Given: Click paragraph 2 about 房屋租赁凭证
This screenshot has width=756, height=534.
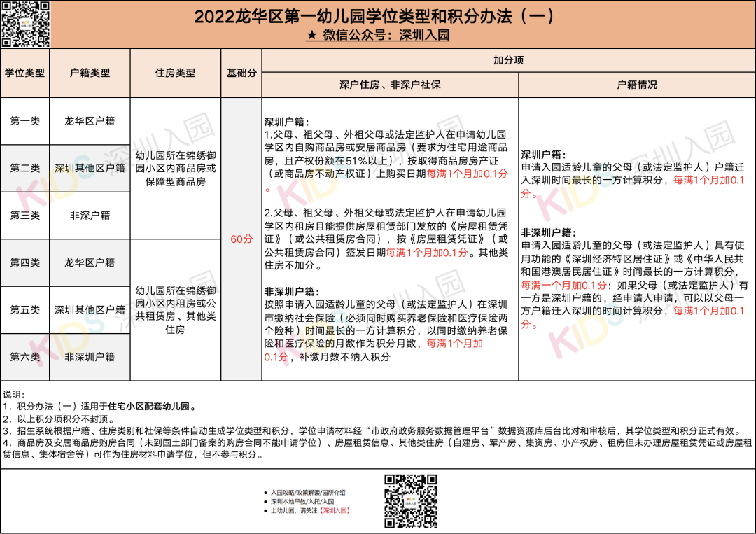Looking at the screenshot, I should (386, 239).
